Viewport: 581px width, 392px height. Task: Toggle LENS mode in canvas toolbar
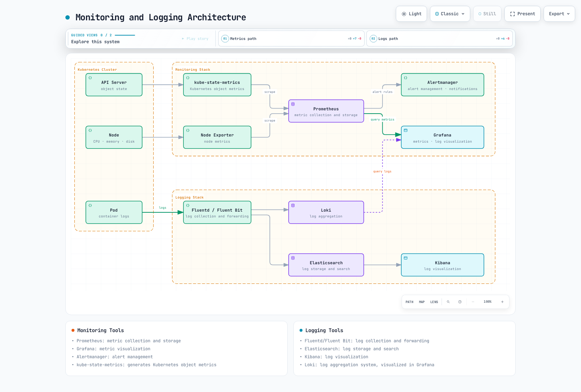(434, 302)
